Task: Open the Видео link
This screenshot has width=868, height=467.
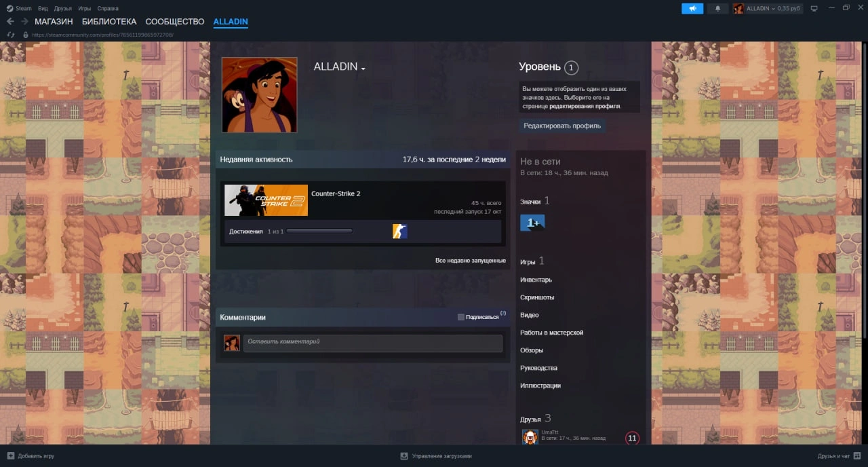Action: click(530, 315)
